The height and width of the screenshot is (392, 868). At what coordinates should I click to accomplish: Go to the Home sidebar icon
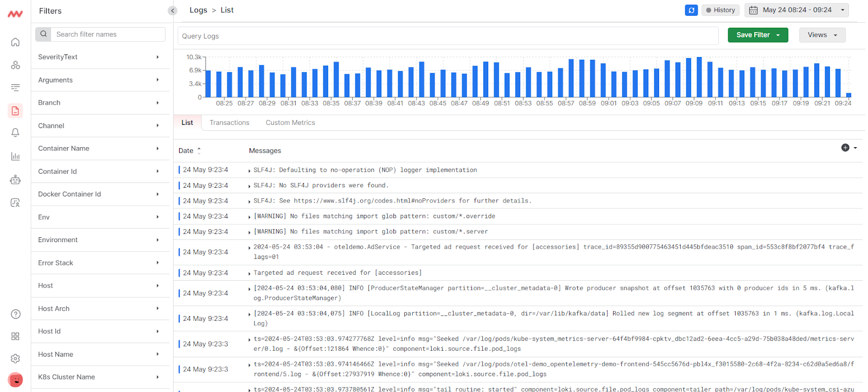(x=15, y=42)
